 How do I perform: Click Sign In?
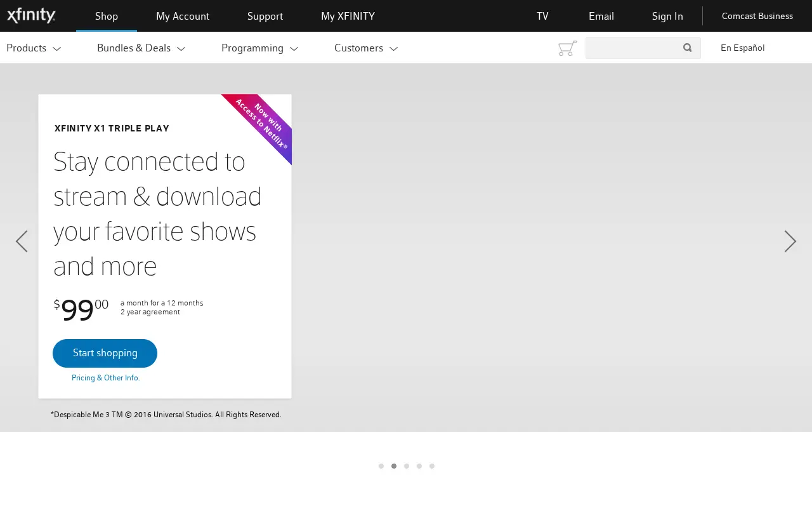coord(667,16)
